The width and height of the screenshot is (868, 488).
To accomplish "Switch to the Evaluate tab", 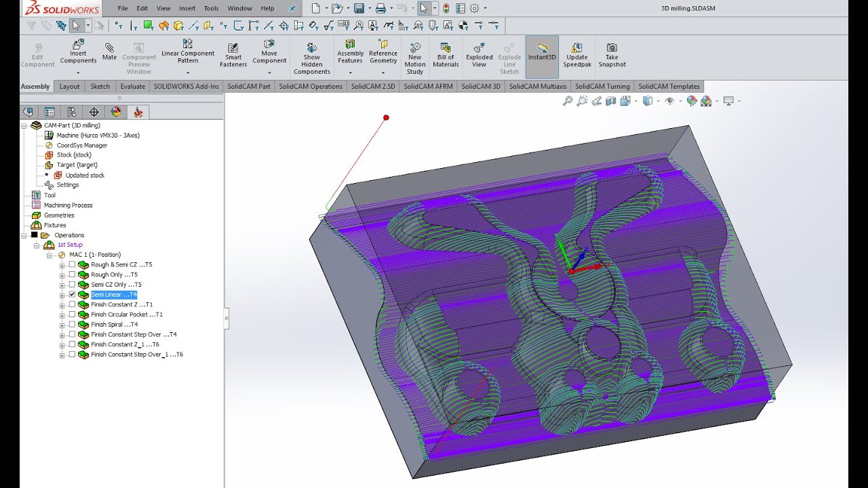I will pos(133,86).
